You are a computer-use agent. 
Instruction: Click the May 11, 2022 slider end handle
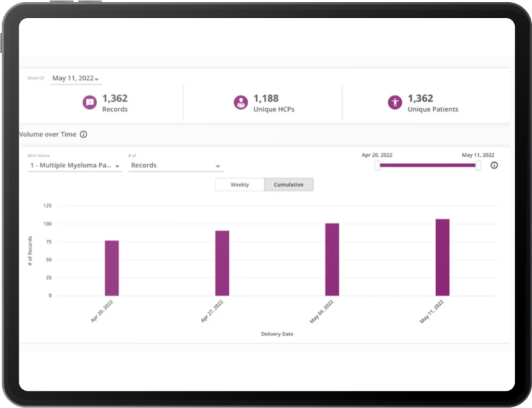[x=478, y=165]
